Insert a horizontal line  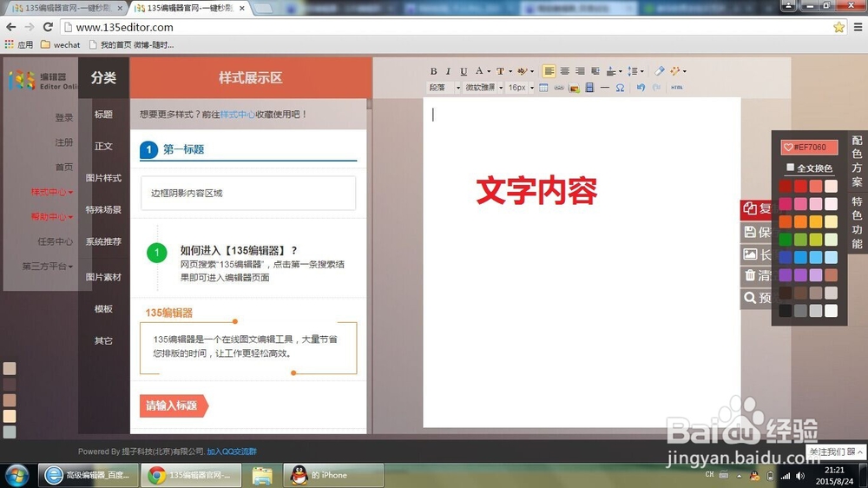click(604, 88)
